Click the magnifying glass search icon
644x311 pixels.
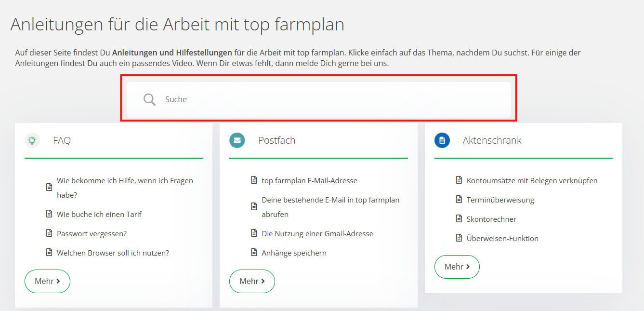(150, 99)
